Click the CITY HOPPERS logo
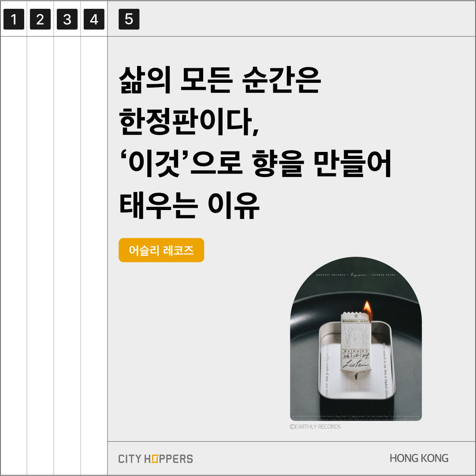The image size is (476, 476). (156, 459)
